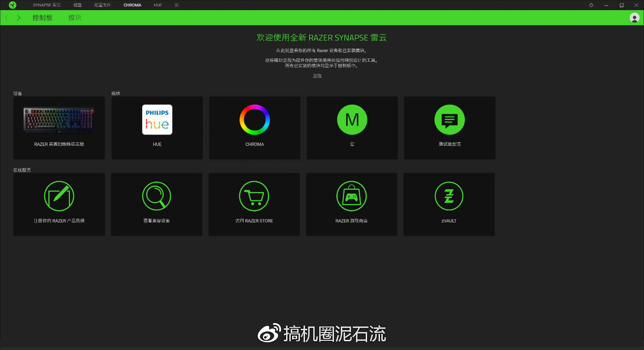Screen dimensions: 644x350
Task: Open the 键盘 menu item
Action: coord(77,5)
